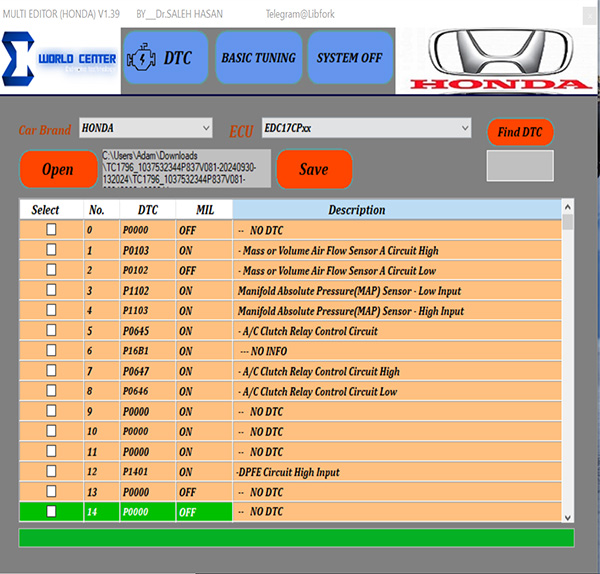Click DTC code P1401 cell
600x574 pixels.
click(x=148, y=472)
